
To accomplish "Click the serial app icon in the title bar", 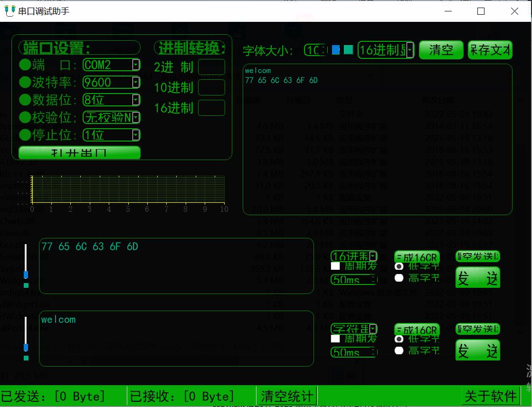I will click(10, 11).
